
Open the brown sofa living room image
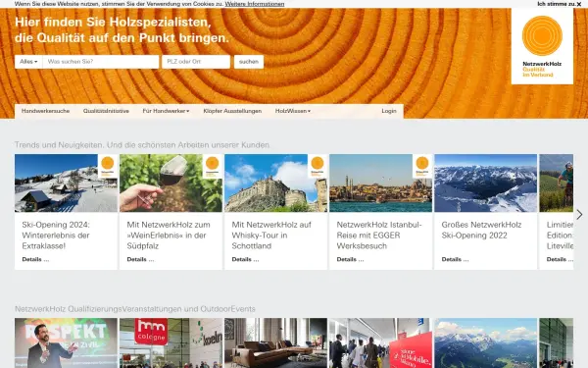click(276, 343)
